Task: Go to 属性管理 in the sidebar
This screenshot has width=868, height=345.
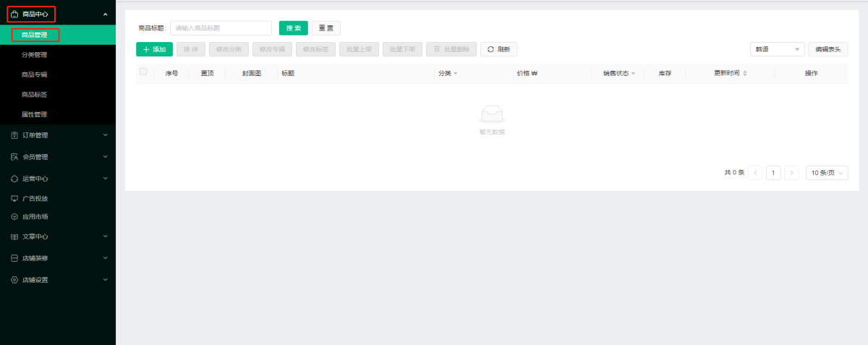Action: click(x=35, y=114)
